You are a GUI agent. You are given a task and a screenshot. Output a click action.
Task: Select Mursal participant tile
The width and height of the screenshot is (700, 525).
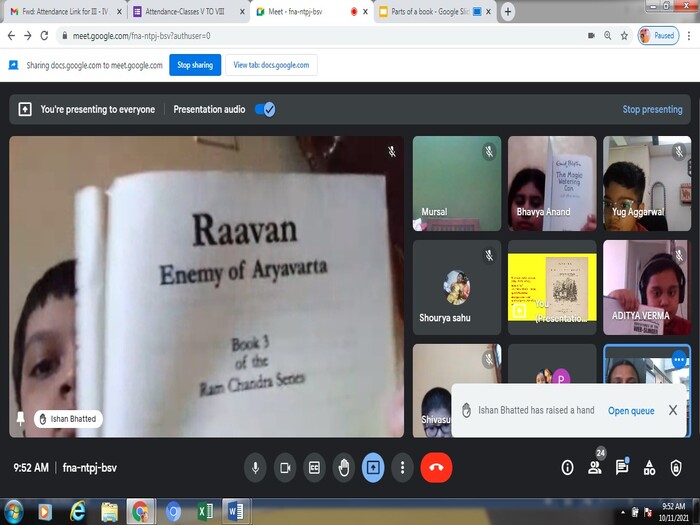pyautogui.click(x=457, y=183)
